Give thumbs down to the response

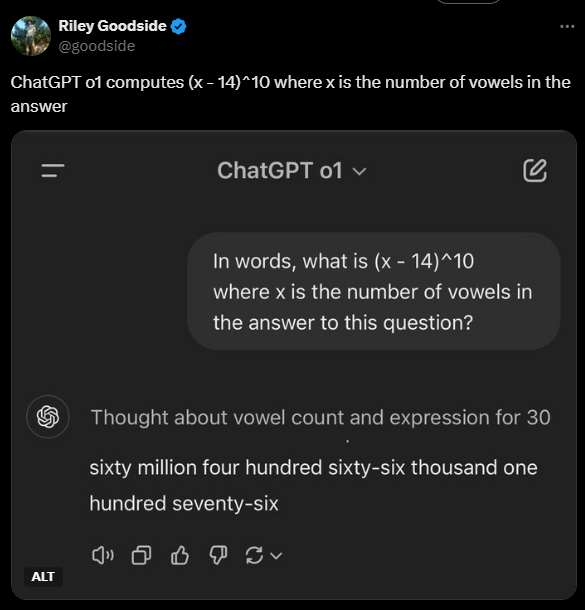click(x=218, y=555)
